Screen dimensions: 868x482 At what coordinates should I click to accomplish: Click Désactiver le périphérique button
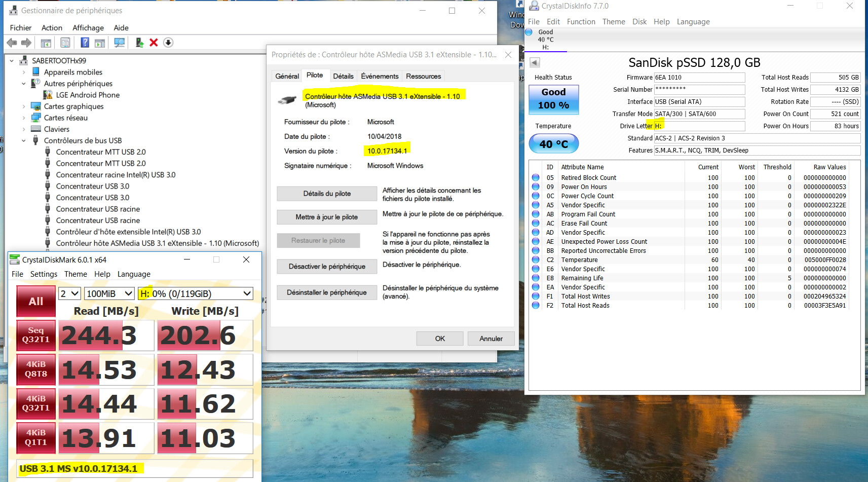(x=327, y=267)
